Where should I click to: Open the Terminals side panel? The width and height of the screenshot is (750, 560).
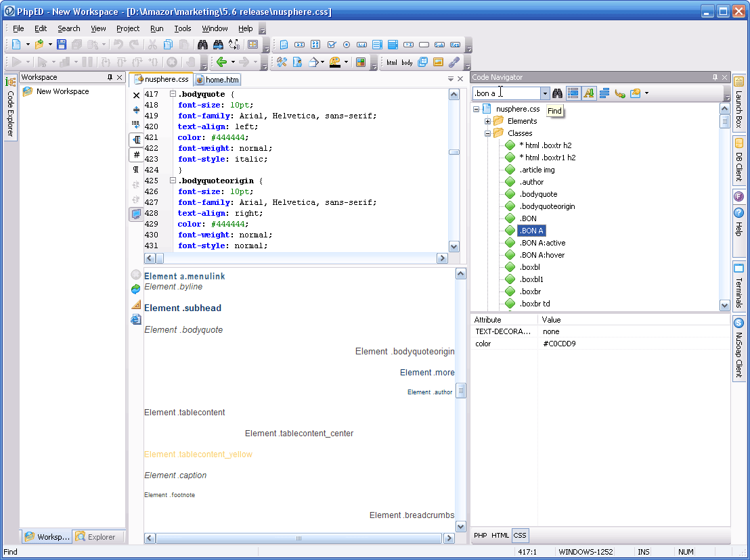click(x=738, y=285)
